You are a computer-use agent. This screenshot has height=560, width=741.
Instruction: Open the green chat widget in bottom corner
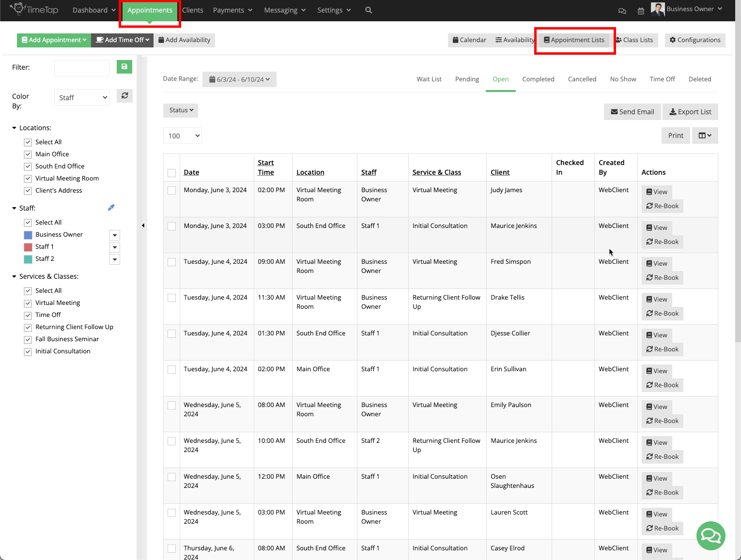(710, 536)
